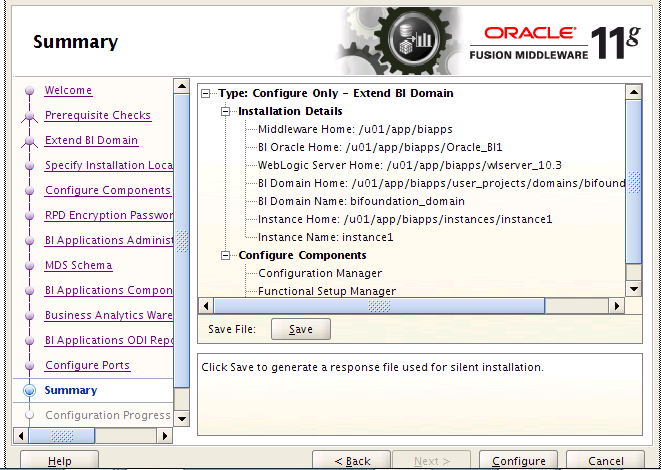Click the MDS Schema step bullet icon
661x470 pixels.
coord(30,266)
